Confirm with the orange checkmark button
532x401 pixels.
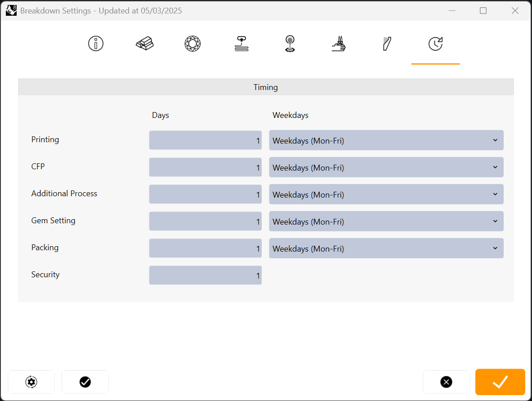click(x=500, y=382)
